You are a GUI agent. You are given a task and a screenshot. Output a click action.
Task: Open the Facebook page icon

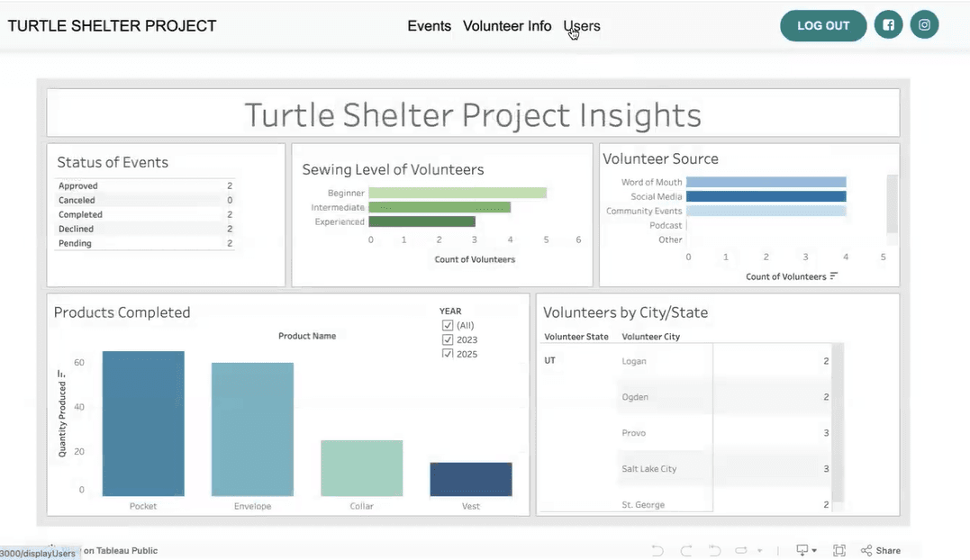pos(888,25)
